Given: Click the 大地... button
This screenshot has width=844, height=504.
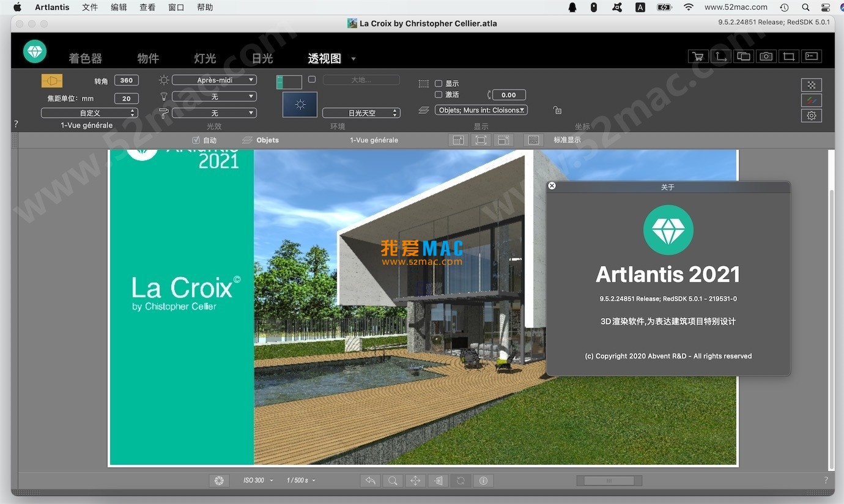Looking at the screenshot, I should [361, 80].
